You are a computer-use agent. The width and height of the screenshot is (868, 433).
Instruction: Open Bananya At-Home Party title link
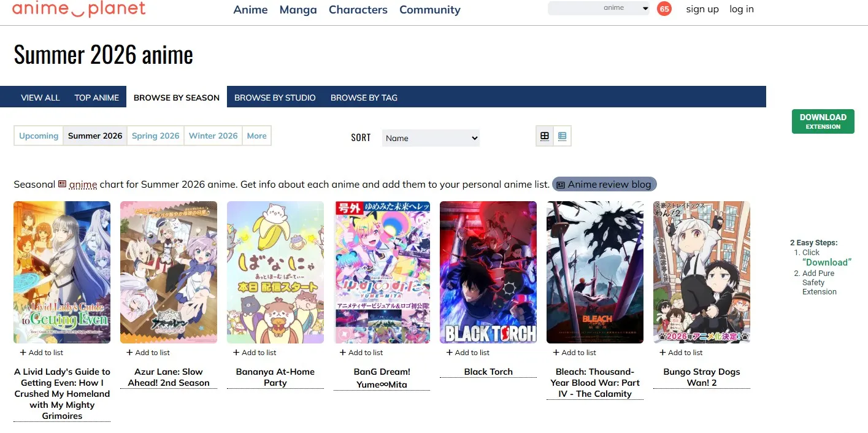point(275,377)
